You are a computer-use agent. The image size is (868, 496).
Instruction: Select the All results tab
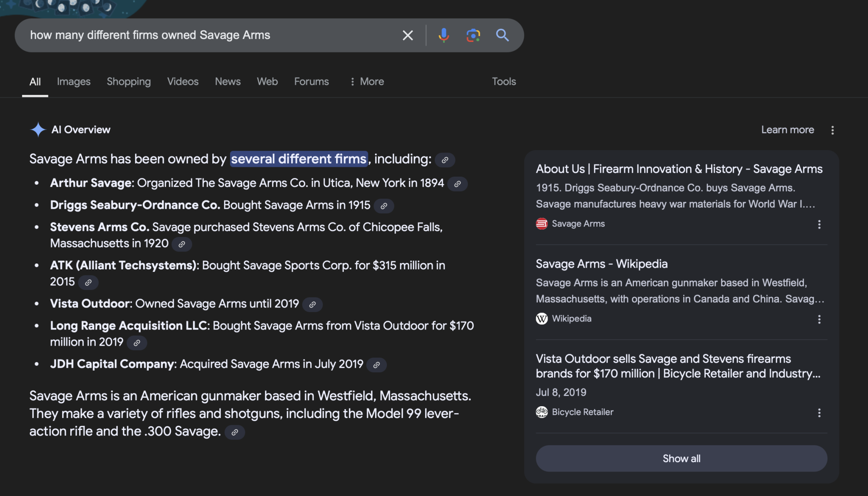pos(35,81)
